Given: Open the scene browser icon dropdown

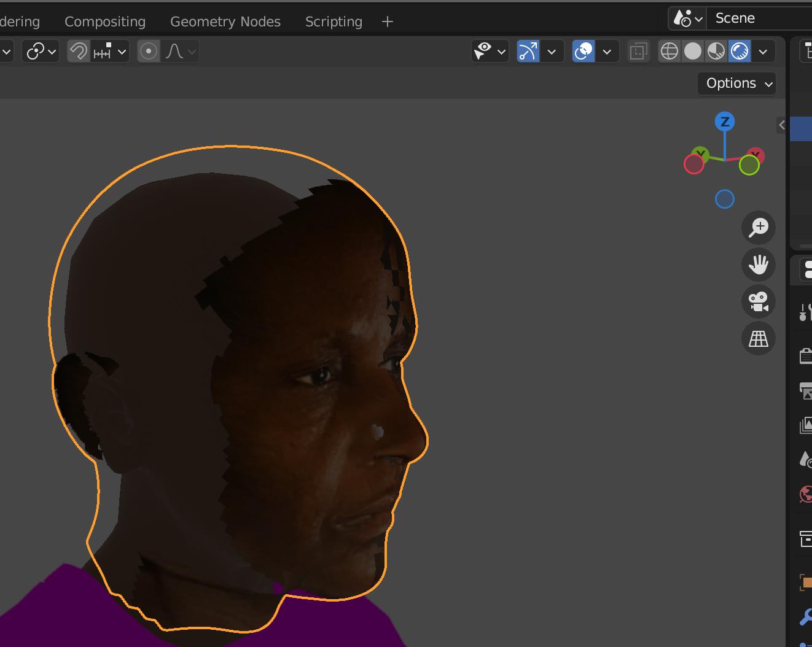Looking at the screenshot, I should click(x=688, y=18).
